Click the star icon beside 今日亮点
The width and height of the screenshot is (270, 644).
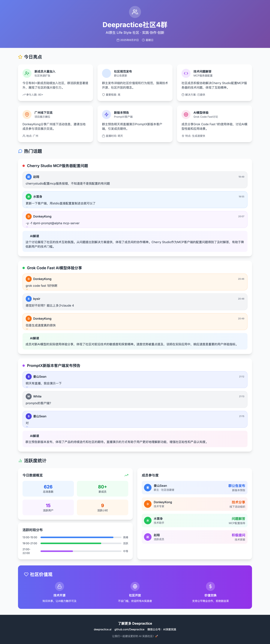tap(20, 57)
